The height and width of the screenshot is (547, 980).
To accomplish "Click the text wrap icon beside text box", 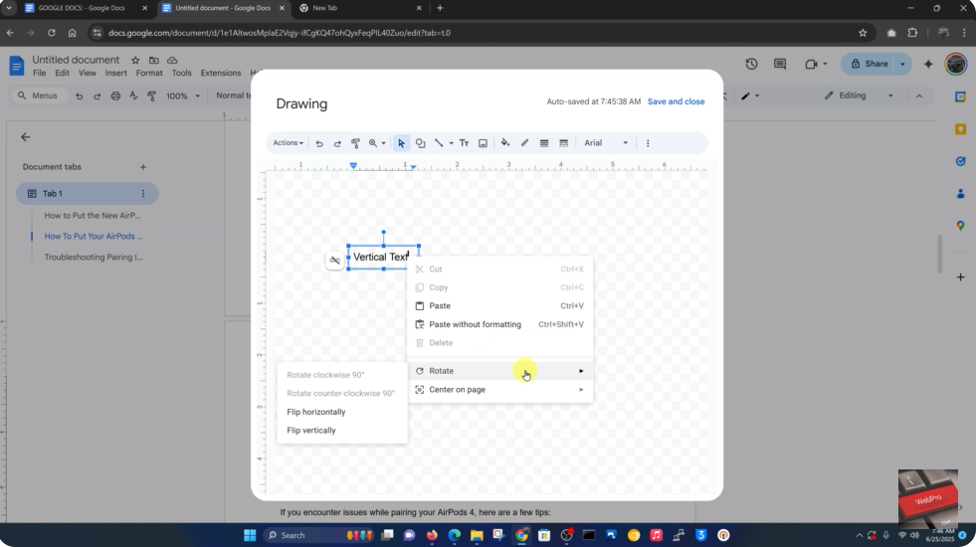I will point(335,261).
